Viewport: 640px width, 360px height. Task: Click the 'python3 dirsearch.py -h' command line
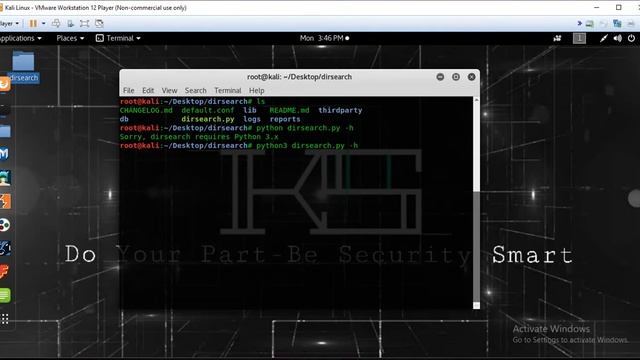coord(307,146)
